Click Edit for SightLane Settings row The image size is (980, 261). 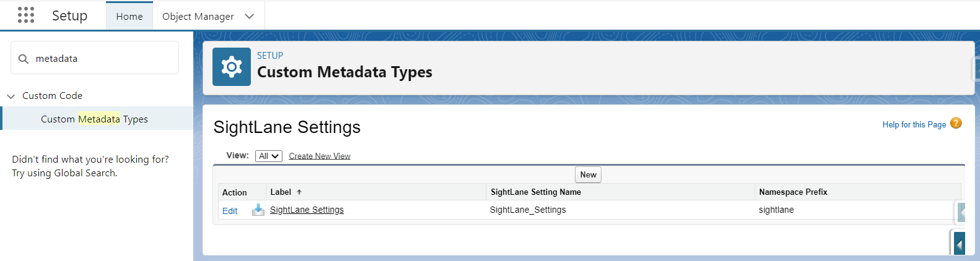[x=230, y=211]
